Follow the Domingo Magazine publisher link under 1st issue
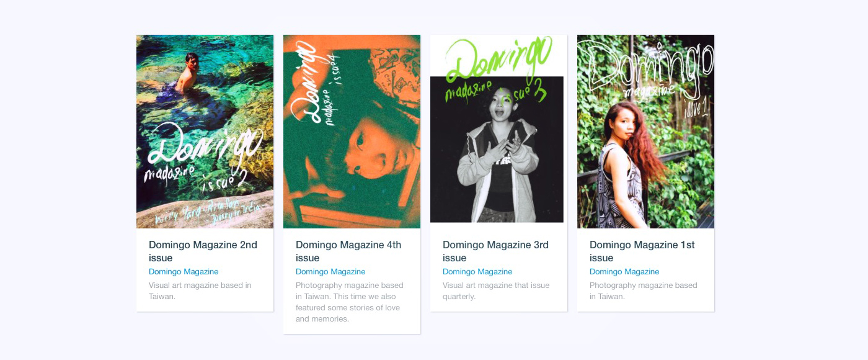This screenshot has height=360, width=868. pos(624,272)
